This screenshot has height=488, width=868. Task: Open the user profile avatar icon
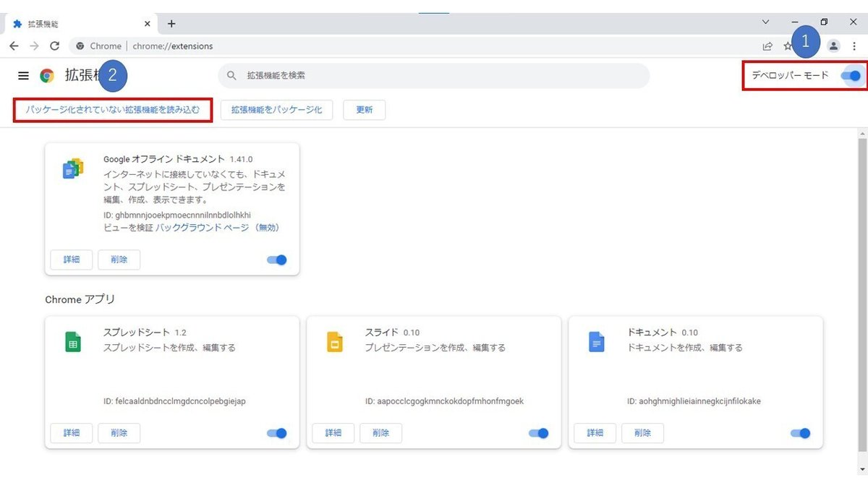833,46
